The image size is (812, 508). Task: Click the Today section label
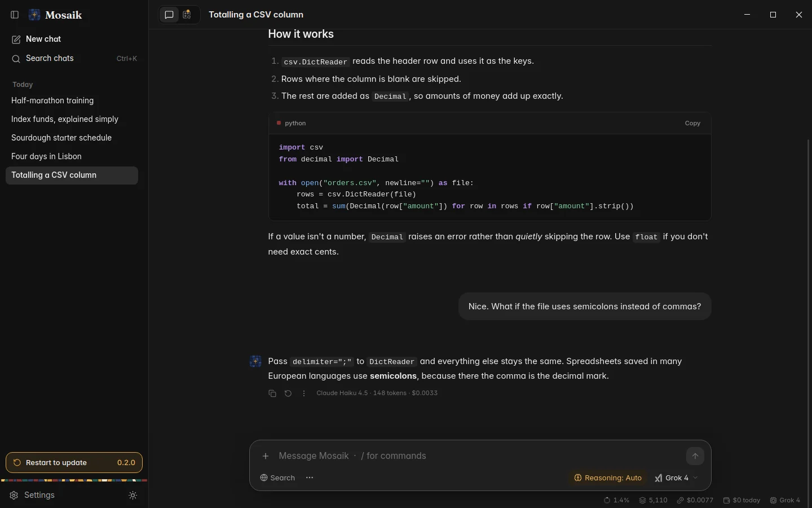(x=23, y=85)
